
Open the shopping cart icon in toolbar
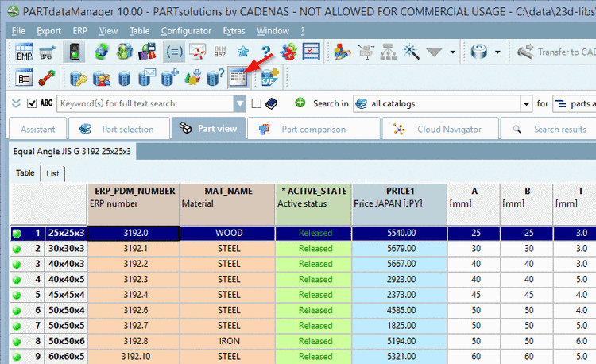[47, 52]
